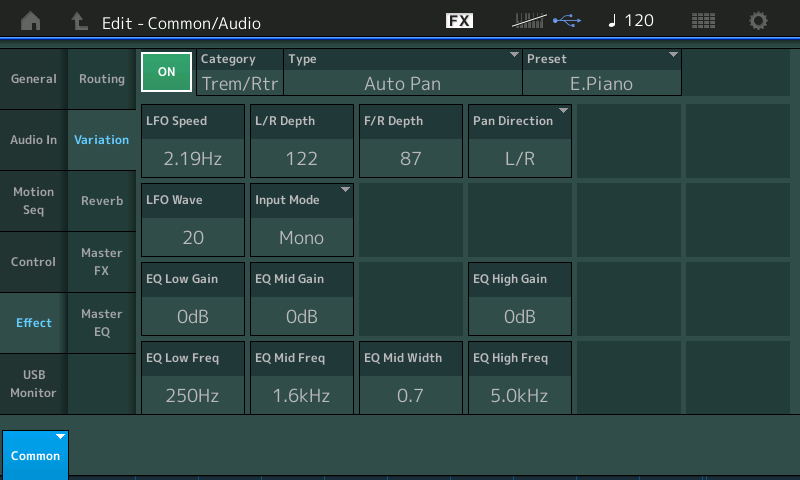Open Utility settings gear icon
The image size is (800, 480).
click(x=759, y=21)
